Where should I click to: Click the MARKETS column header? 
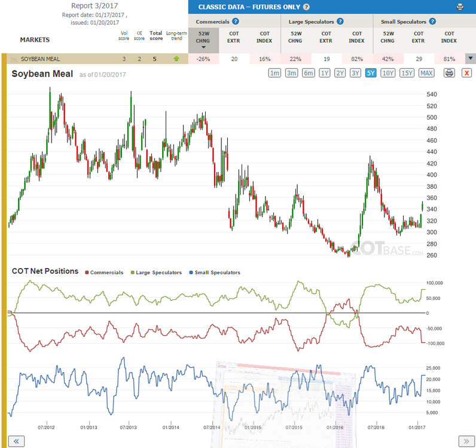(35, 40)
